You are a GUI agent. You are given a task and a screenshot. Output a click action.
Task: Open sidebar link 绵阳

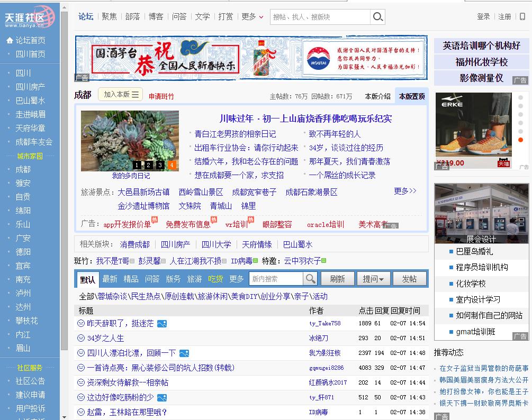coord(23,211)
